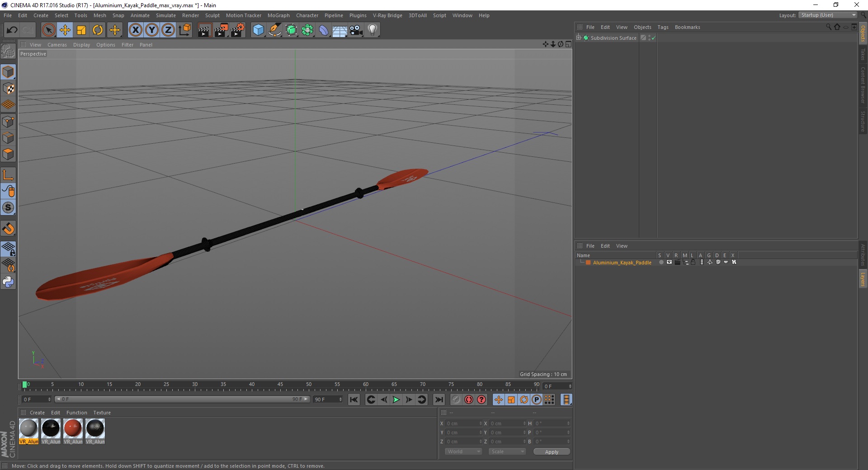
Task: Toggle visibility of Aluminium_Kayak_Paddle layer
Action: [669, 262]
